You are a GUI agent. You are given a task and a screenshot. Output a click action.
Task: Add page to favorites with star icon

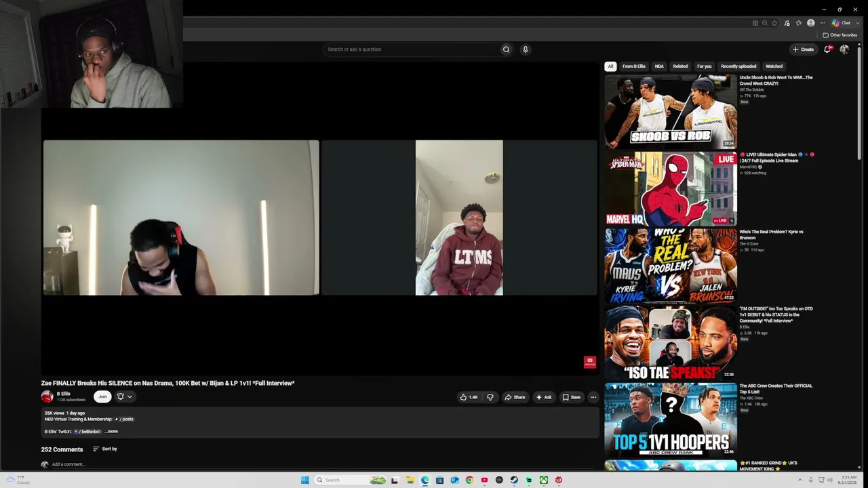point(774,23)
